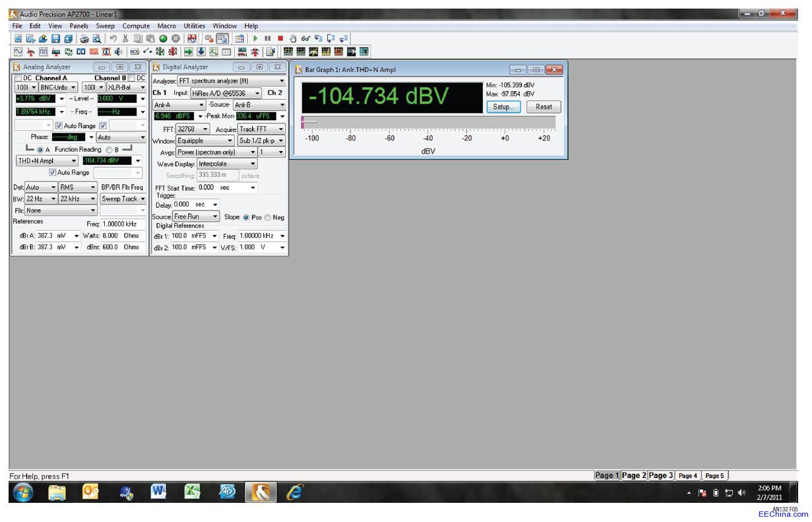Select Function Reading channel A radio button
The image size is (812, 522).
(40, 150)
